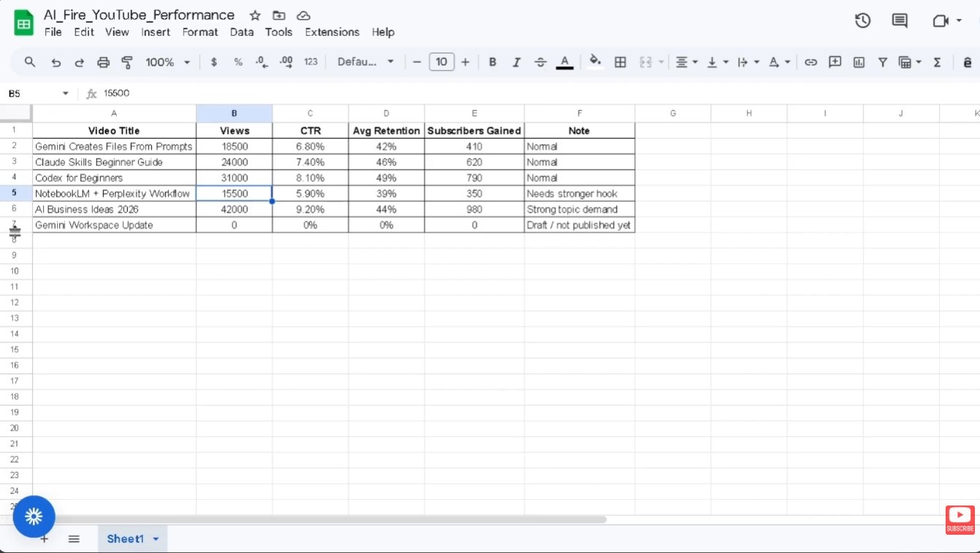This screenshot has height=553, width=980.
Task: Open version history clock icon
Action: [x=863, y=21]
